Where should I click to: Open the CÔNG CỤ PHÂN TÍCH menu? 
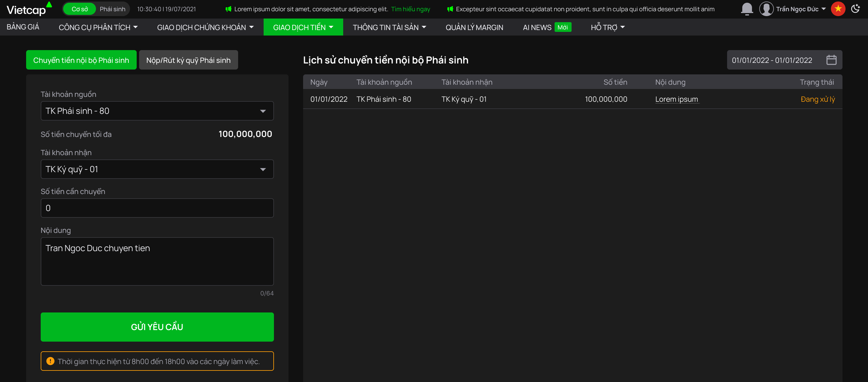(98, 27)
